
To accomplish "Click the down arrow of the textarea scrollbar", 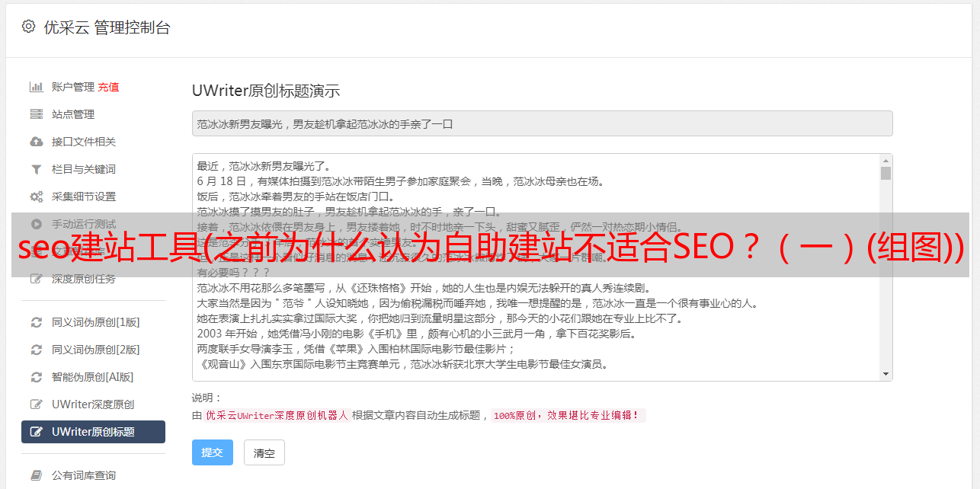I will coord(886,374).
